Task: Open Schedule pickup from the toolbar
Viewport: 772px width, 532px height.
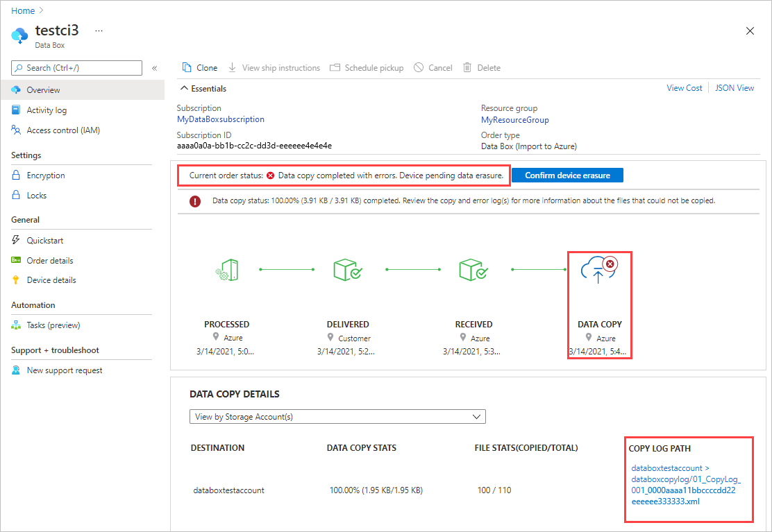Action: (x=367, y=67)
